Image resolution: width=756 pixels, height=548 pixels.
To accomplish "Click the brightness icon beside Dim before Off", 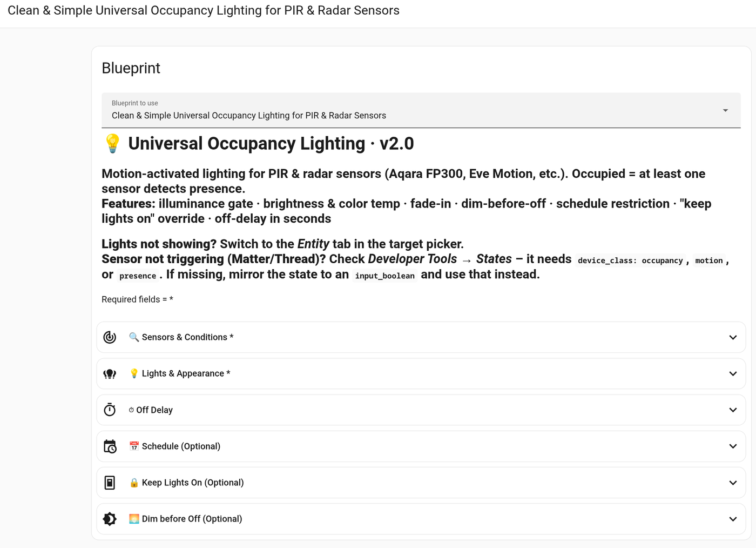I will [x=110, y=519].
